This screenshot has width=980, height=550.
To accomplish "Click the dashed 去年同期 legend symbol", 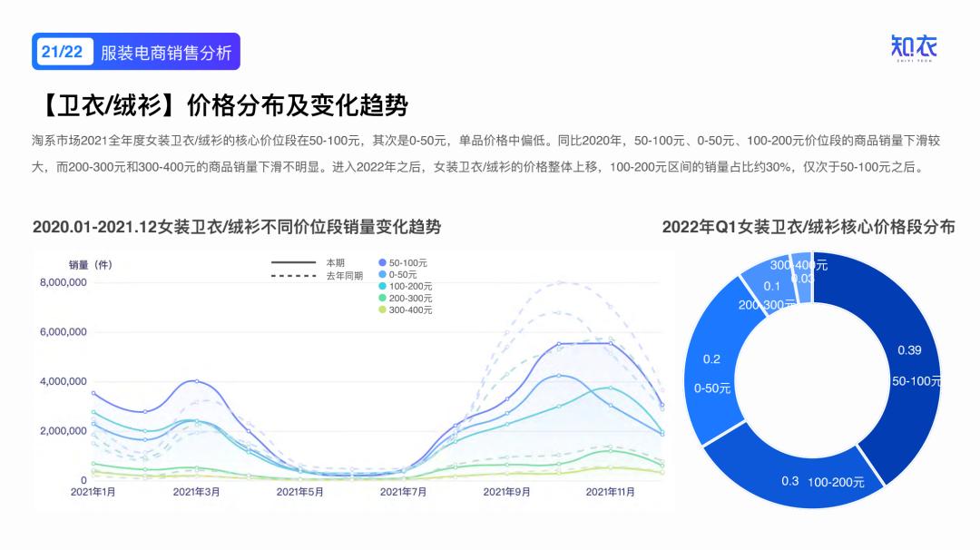I will [293, 274].
